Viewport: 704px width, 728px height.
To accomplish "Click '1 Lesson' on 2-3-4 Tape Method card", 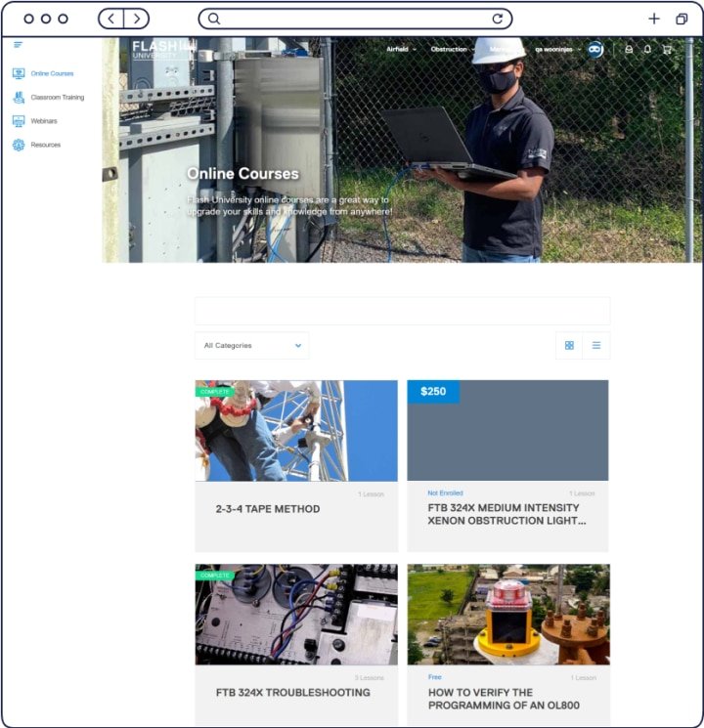I will coord(371,494).
